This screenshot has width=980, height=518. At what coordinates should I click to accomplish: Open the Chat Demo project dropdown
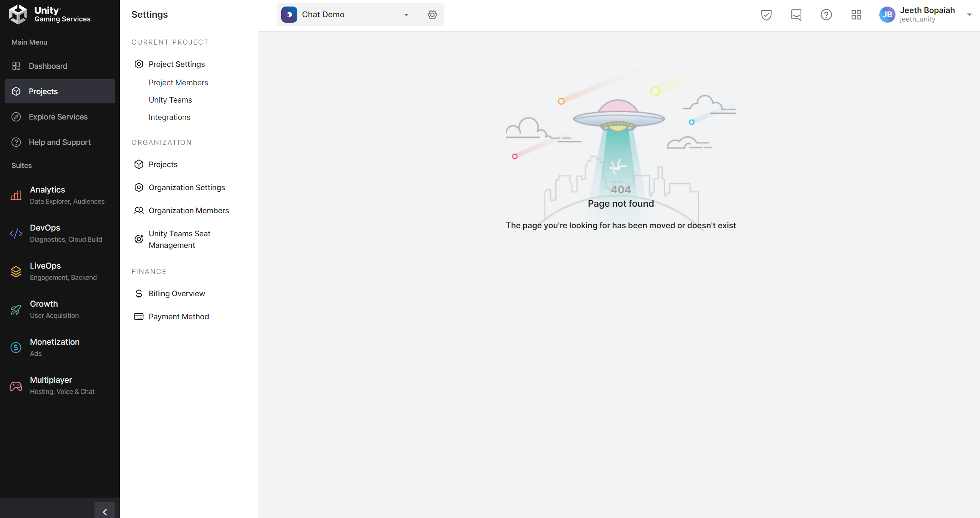click(348, 15)
